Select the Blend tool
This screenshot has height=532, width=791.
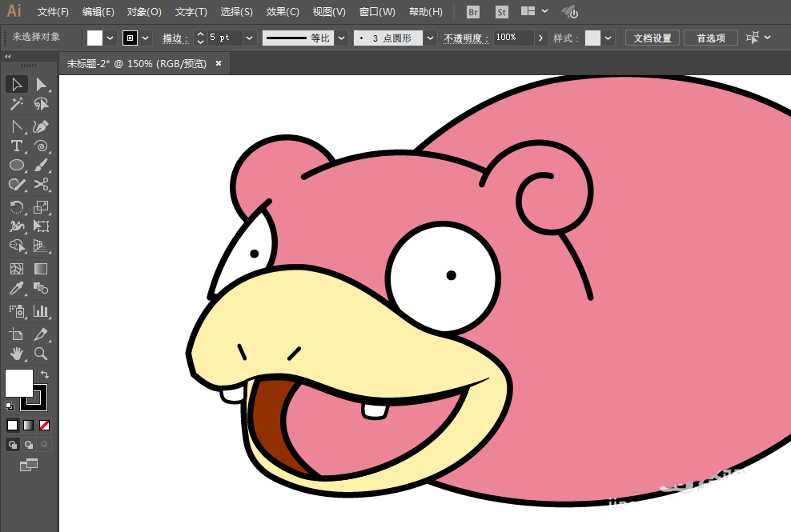tap(41, 289)
